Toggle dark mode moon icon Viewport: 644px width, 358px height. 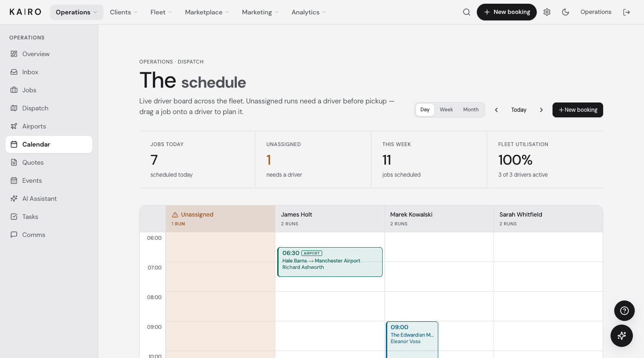click(x=566, y=12)
